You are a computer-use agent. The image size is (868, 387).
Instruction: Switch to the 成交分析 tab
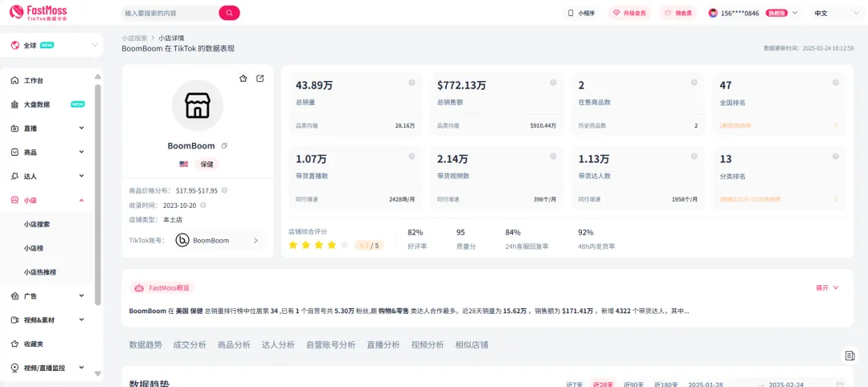190,345
